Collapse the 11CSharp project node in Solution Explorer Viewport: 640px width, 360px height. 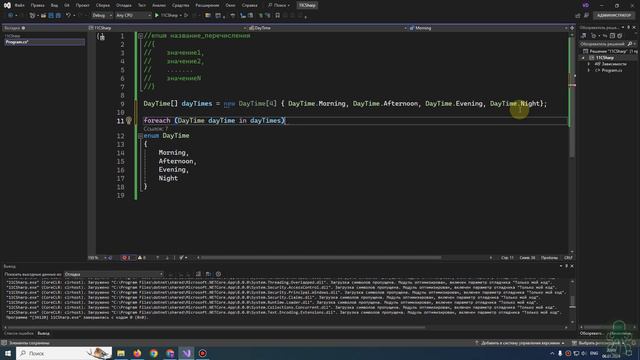click(583, 58)
